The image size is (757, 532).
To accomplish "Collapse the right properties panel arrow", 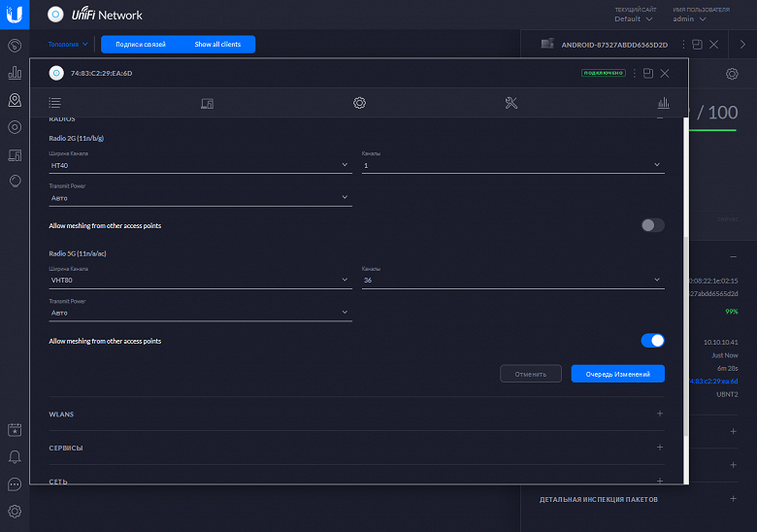I will (x=742, y=45).
